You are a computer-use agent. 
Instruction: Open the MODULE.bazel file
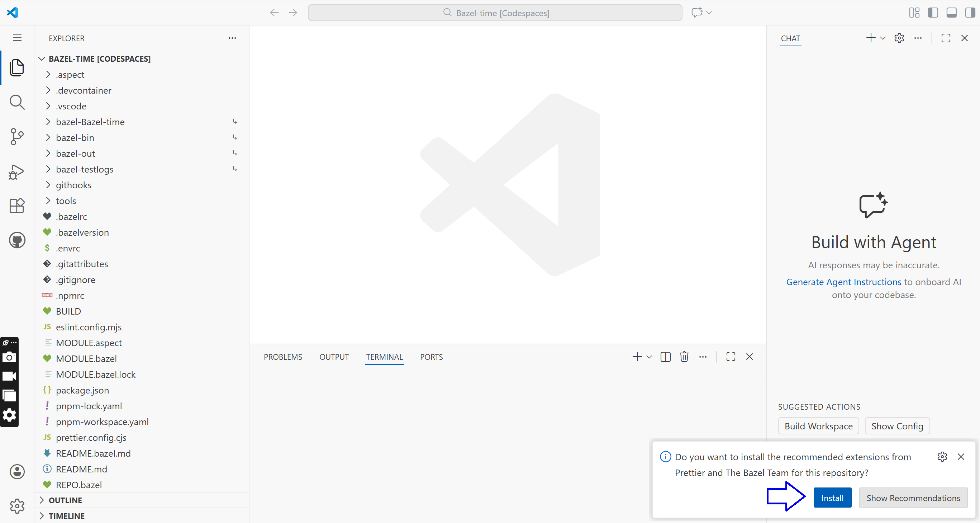141,359
